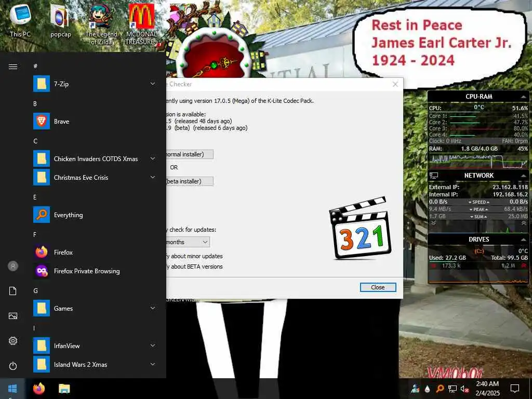This screenshot has width=532, height=399.
Task: Collapse the DRIVES gadget panel
Action: pyautogui.click(x=523, y=240)
